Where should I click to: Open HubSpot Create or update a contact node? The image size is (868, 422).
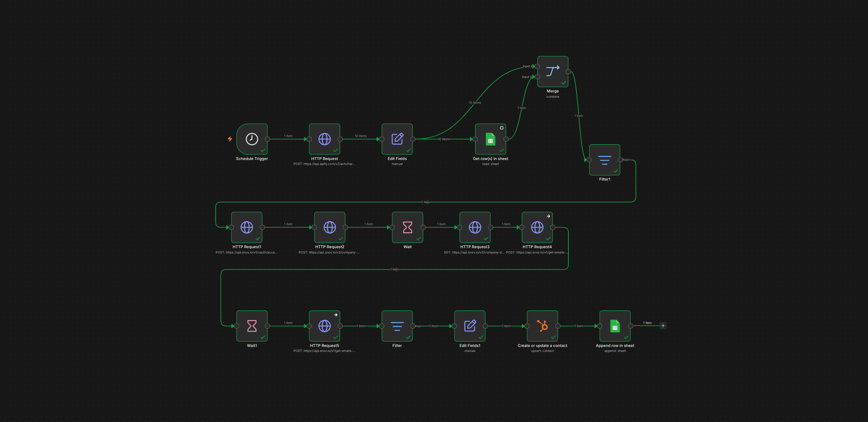542,326
